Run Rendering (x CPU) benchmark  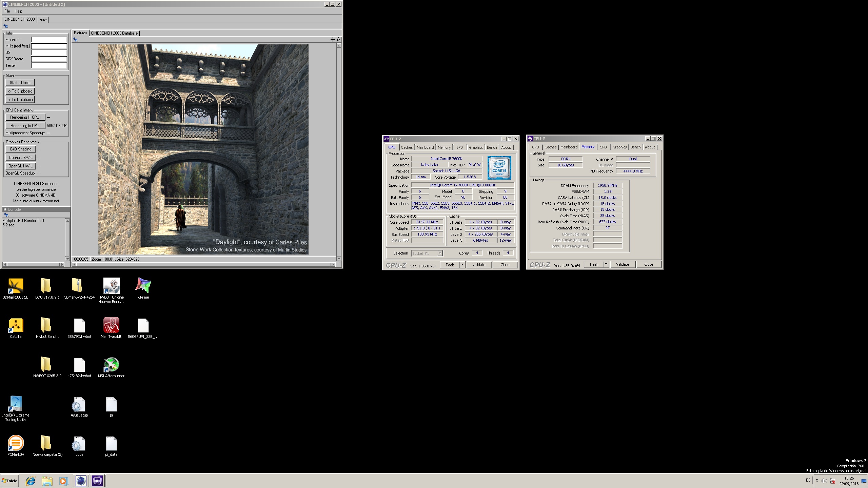tap(25, 126)
